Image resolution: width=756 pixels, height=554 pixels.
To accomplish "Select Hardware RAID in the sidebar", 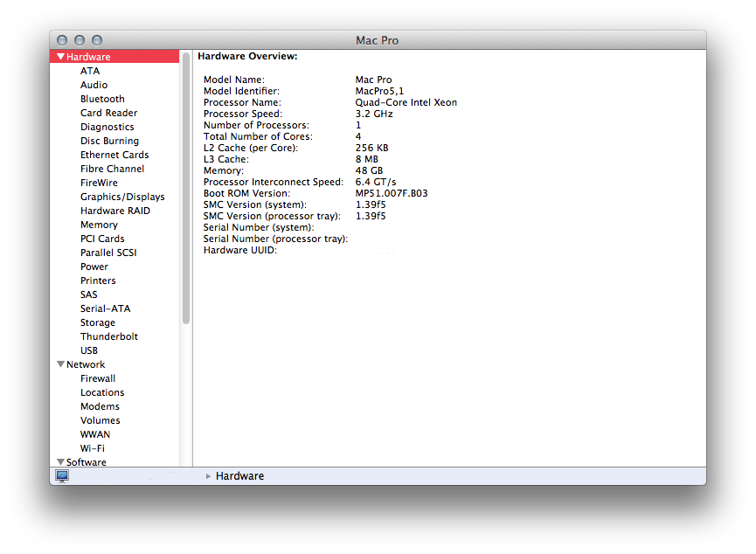I will point(115,211).
